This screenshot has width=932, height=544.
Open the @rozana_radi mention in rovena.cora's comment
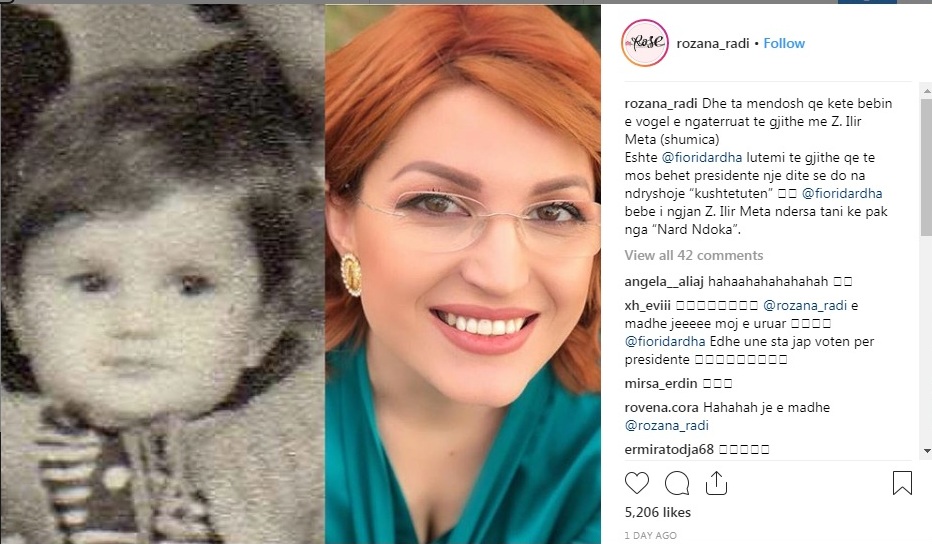[666, 426]
